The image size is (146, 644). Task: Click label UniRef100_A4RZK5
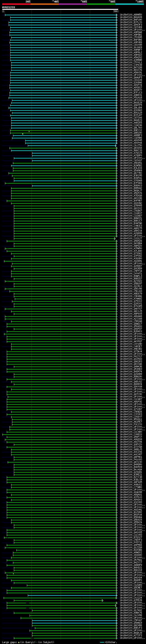pos(131,123)
